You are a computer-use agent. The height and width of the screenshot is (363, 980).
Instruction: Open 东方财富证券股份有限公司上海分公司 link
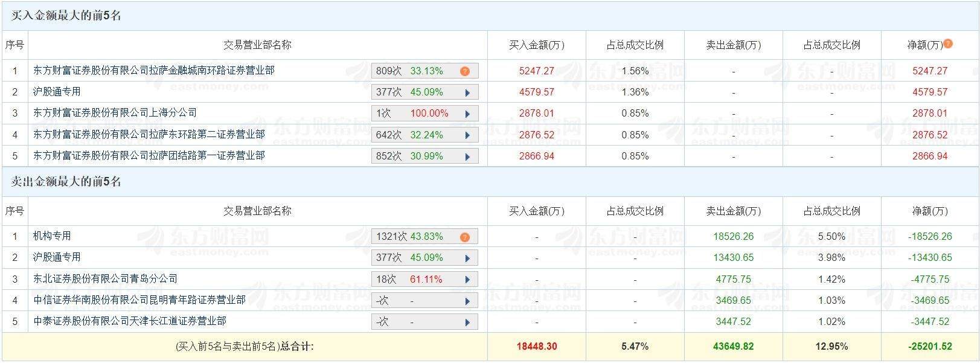coord(115,113)
